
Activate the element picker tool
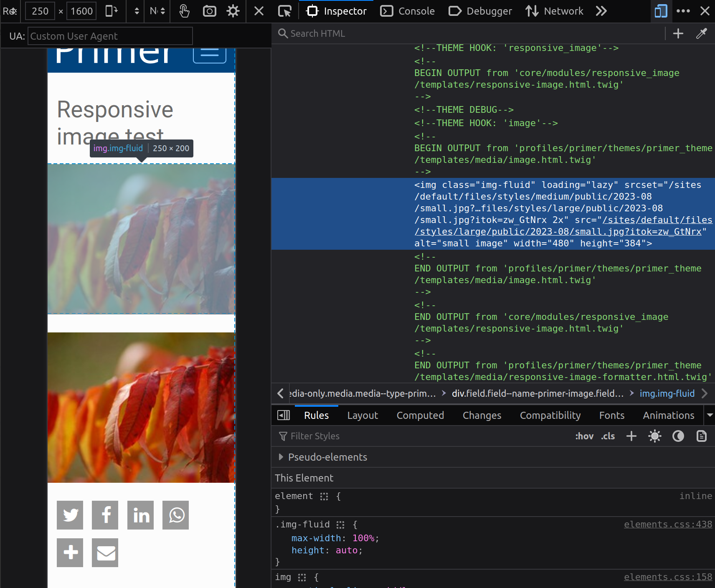285,11
